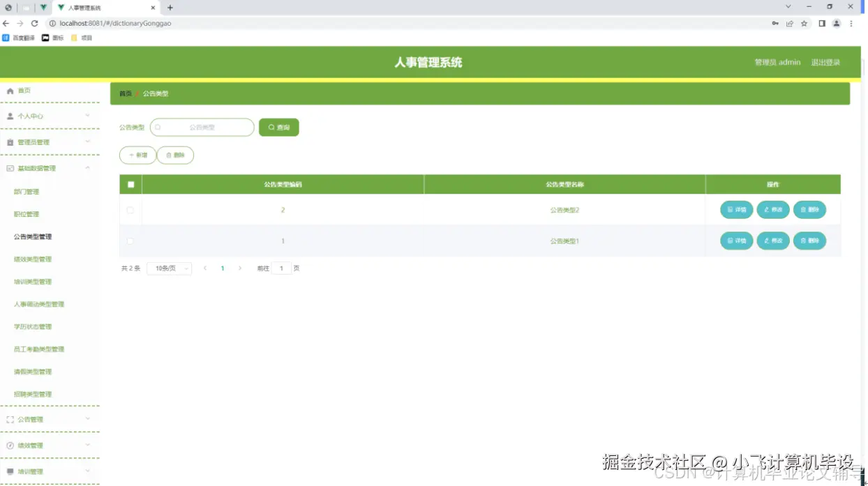Click 退出登录 to log out
This screenshot has width=868, height=486.
[x=825, y=63]
